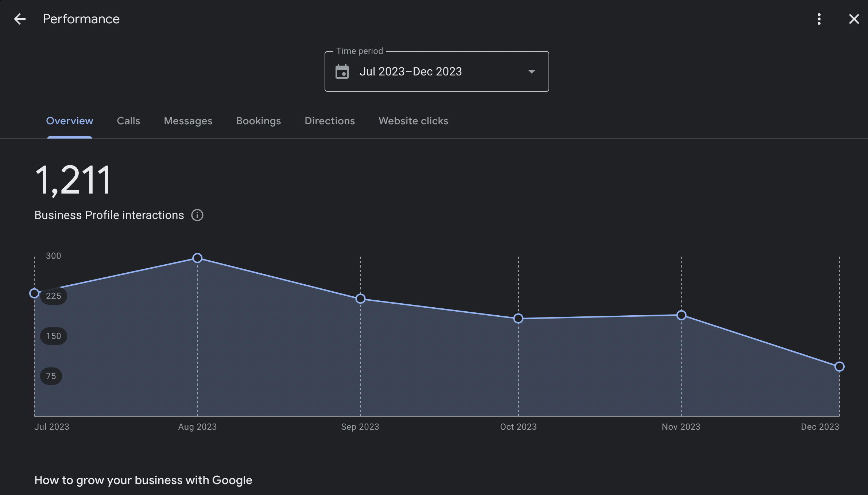Viewport: 868px width, 495px height.
Task: Click the Performance title text
Action: pyautogui.click(x=81, y=19)
